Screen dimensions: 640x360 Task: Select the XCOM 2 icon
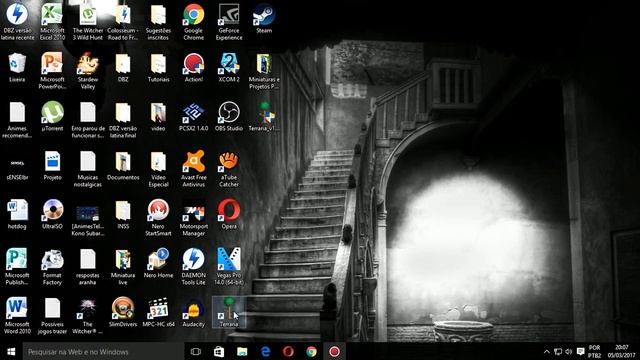click(229, 68)
